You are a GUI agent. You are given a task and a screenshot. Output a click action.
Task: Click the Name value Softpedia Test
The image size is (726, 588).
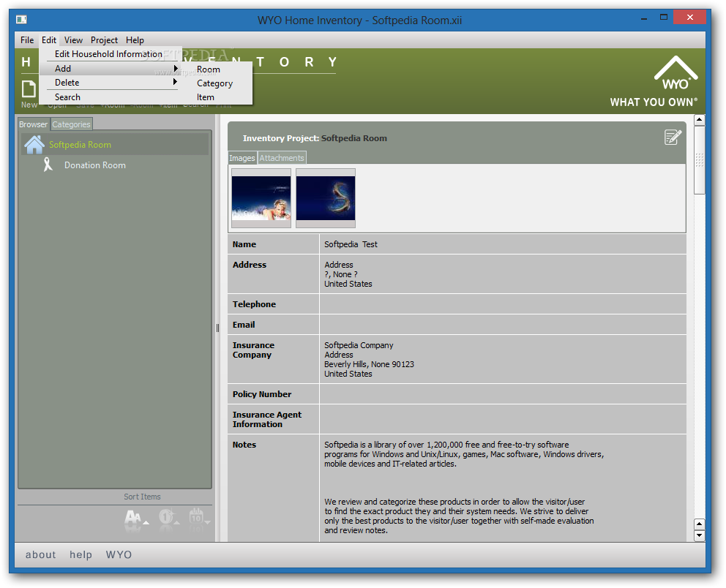tap(351, 244)
